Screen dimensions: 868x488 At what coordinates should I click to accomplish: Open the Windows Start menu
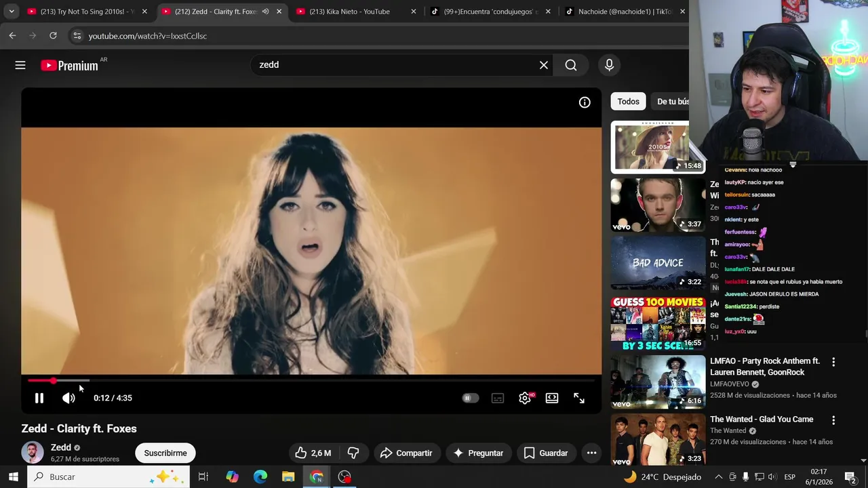pos(13,477)
